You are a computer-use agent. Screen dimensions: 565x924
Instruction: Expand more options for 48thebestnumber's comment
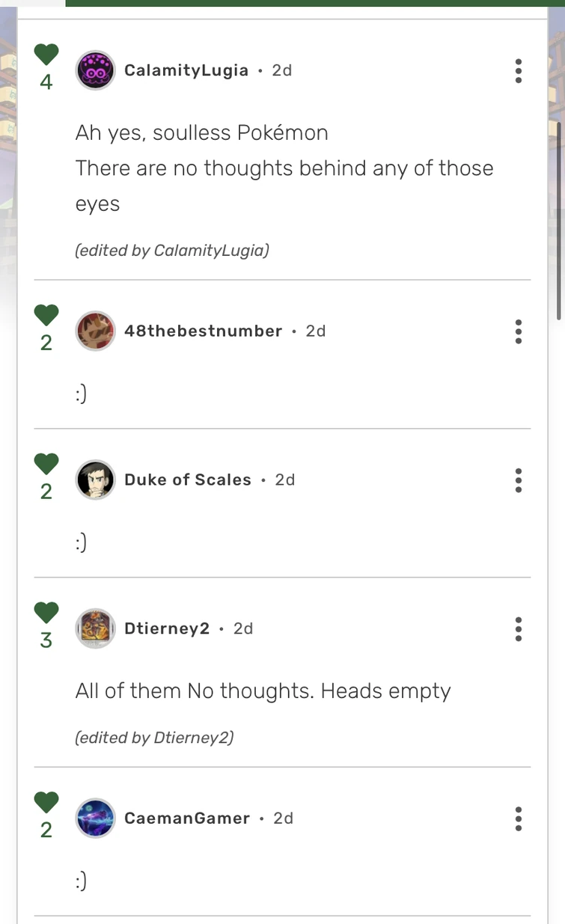pos(518,331)
